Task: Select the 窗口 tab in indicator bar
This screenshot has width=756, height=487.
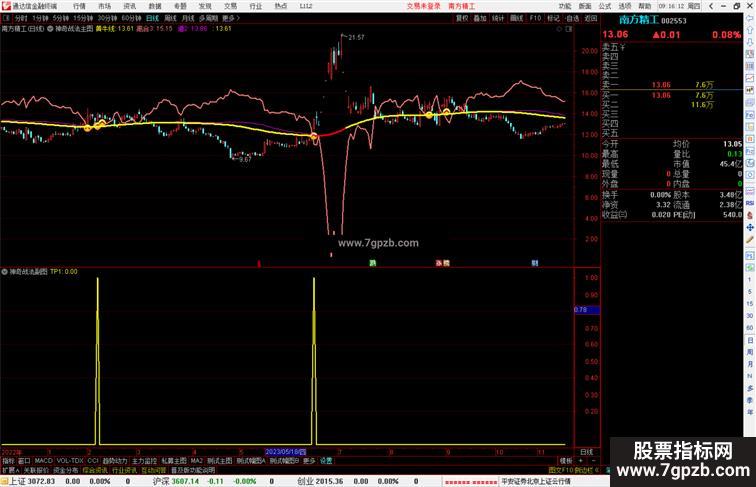Action: [24, 461]
